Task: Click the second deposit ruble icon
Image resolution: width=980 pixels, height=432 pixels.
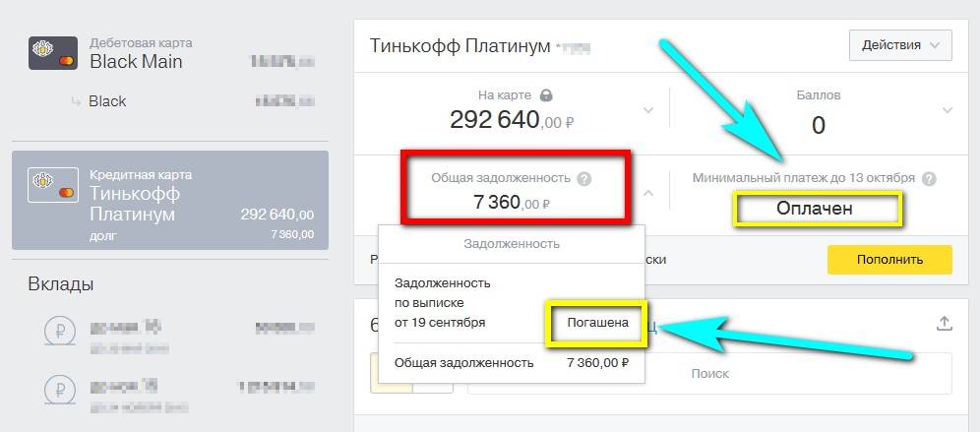Action: [59, 391]
